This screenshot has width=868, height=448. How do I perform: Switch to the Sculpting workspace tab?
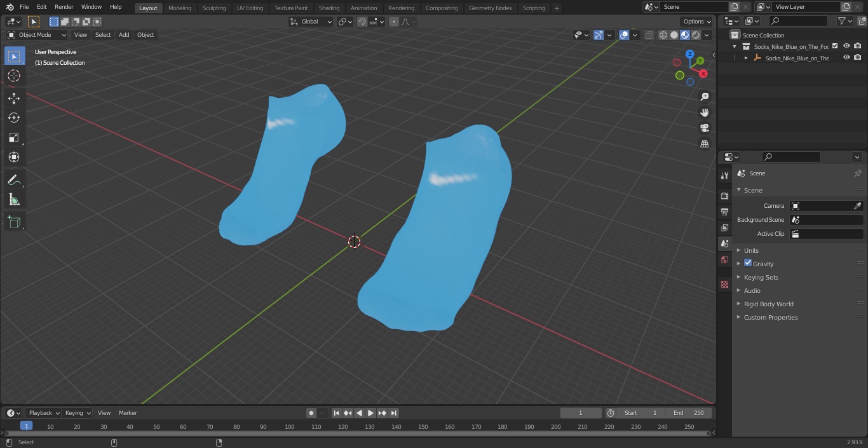click(x=214, y=8)
